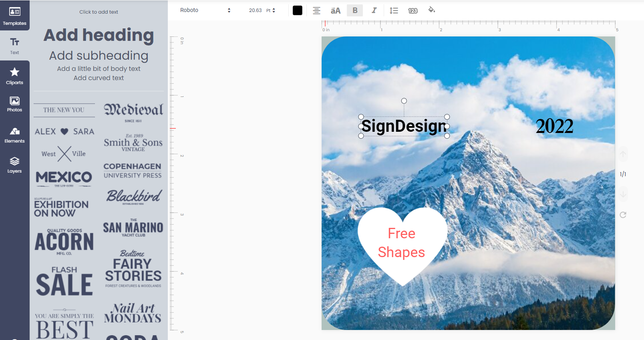Toggle italic formatting
The height and width of the screenshot is (340, 644).
tap(374, 10)
